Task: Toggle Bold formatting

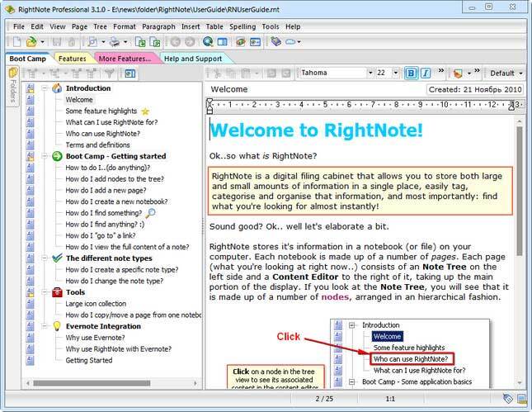Action: click(x=411, y=73)
